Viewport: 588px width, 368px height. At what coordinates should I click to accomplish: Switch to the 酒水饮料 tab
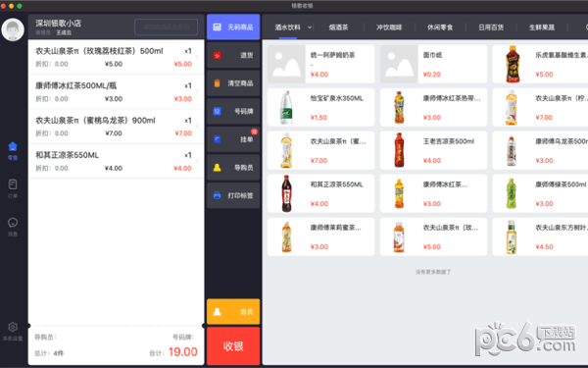tap(287, 27)
